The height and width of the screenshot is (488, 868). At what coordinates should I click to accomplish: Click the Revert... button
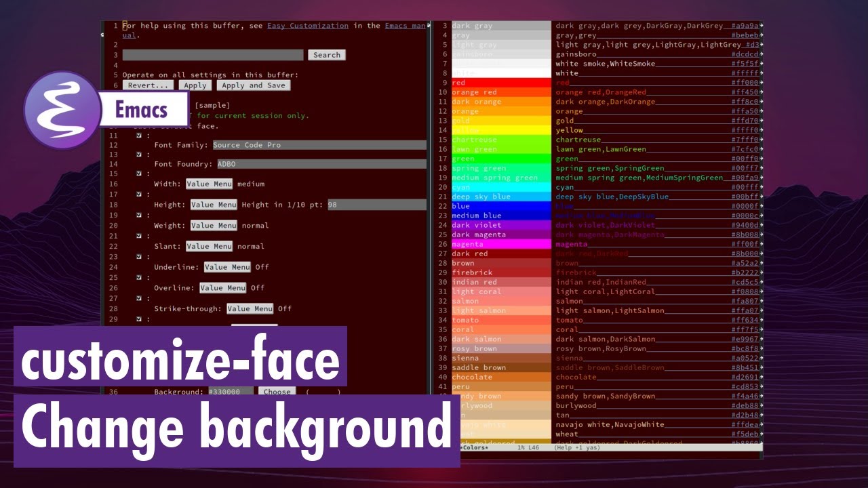click(x=149, y=85)
